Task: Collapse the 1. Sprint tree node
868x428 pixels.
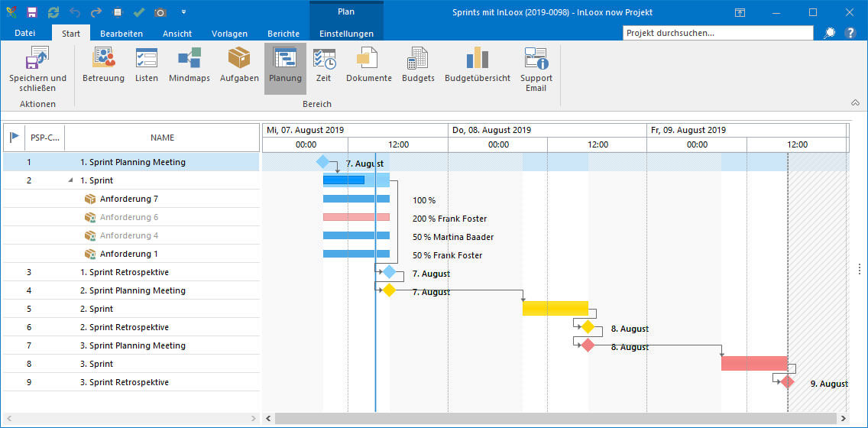Action: tap(70, 180)
